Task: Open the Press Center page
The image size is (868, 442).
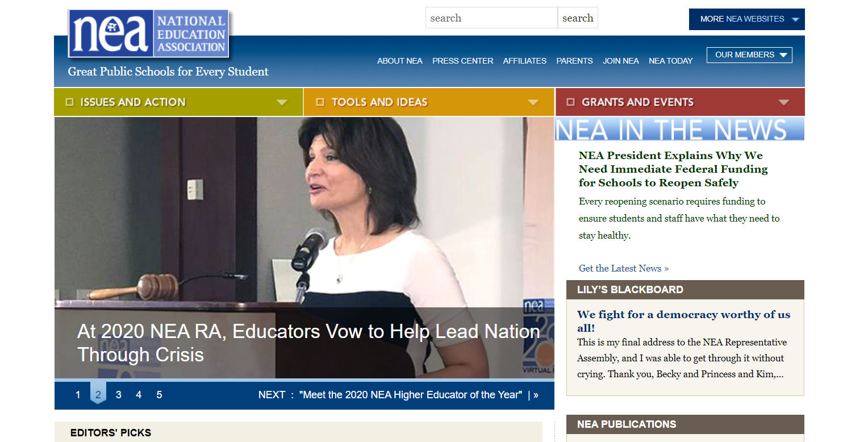Action: [462, 61]
